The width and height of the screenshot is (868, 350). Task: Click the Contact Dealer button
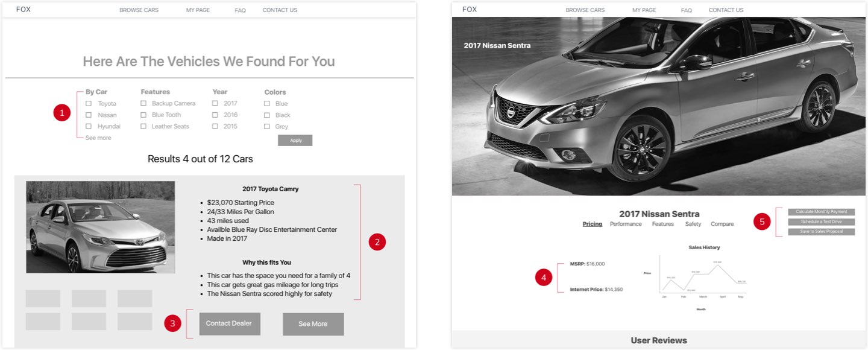click(x=230, y=324)
